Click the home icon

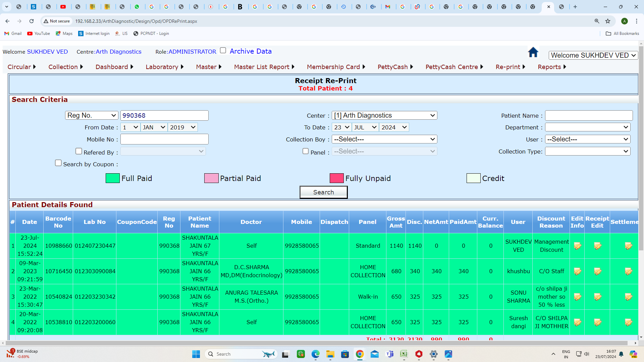point(533,52)
